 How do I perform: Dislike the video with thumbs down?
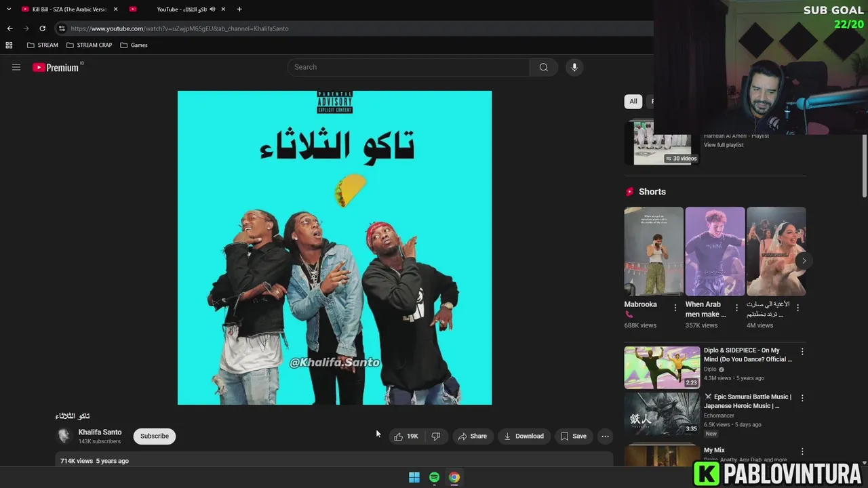pos(436,436)
